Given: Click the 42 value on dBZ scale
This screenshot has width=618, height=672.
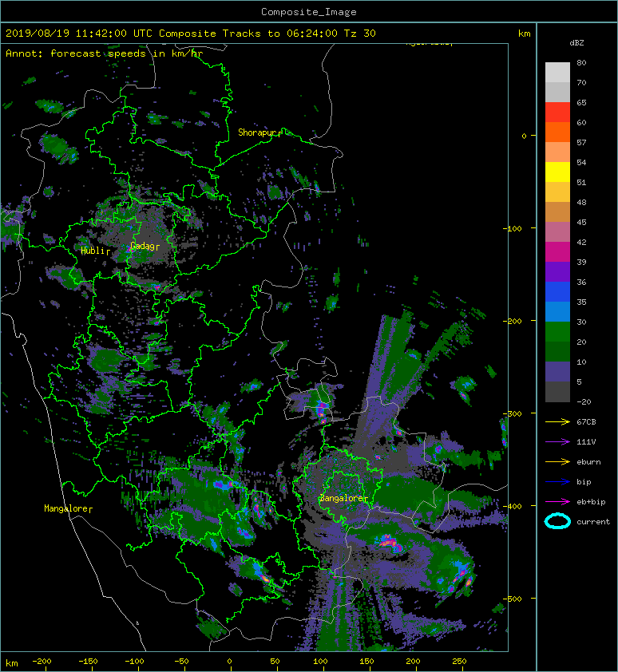Looking at the screenshot, I should tap(581, 242).
